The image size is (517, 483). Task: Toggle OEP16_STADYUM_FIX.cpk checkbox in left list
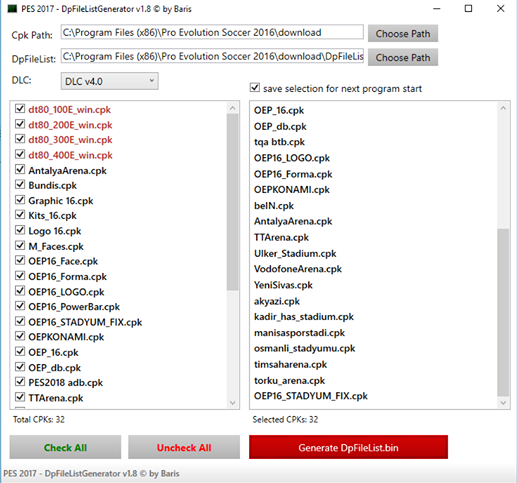tap(20, 321)
